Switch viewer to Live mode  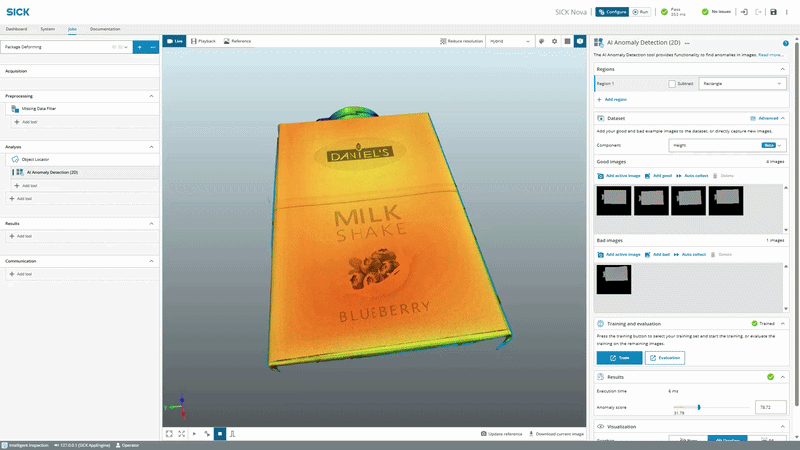point(174,41)
